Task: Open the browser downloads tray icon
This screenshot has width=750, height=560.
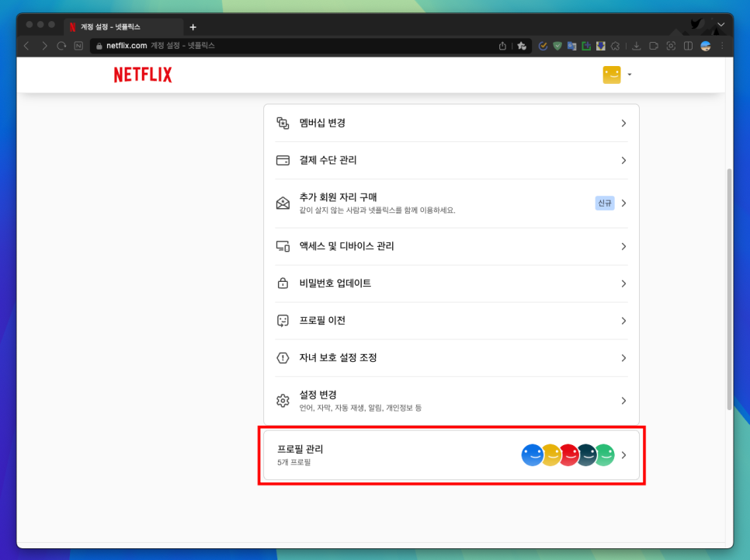Action: coord(636,46)
